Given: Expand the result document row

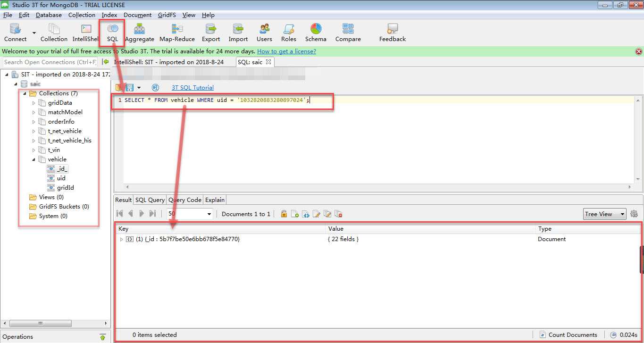Looking at the screenshot, I should pos(122,239).
